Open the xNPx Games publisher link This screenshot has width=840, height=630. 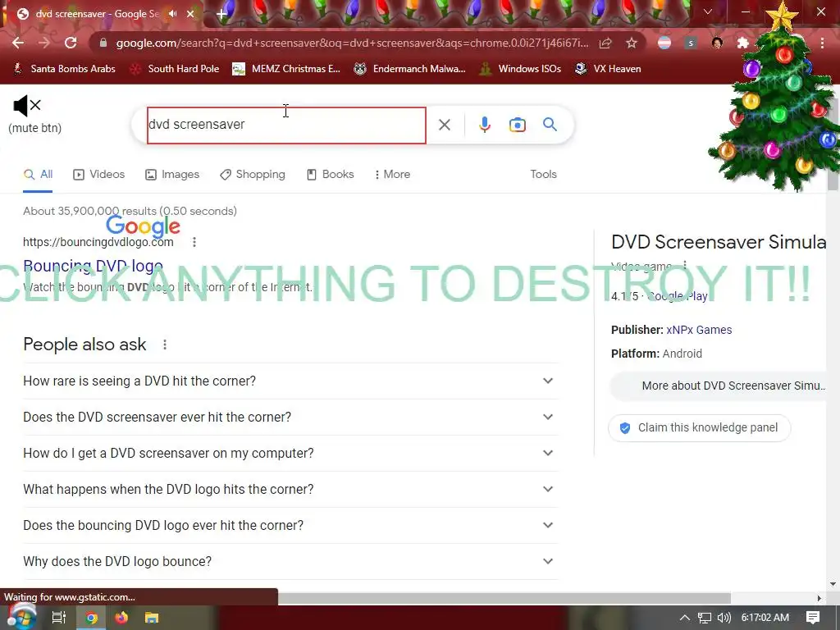pos(699,330)
